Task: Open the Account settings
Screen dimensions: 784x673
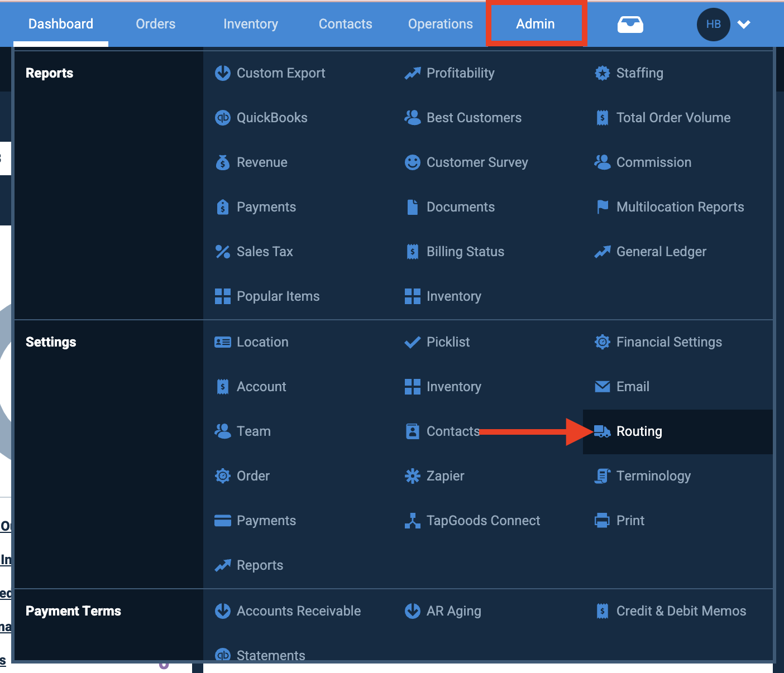Action: tap(261, 387)
